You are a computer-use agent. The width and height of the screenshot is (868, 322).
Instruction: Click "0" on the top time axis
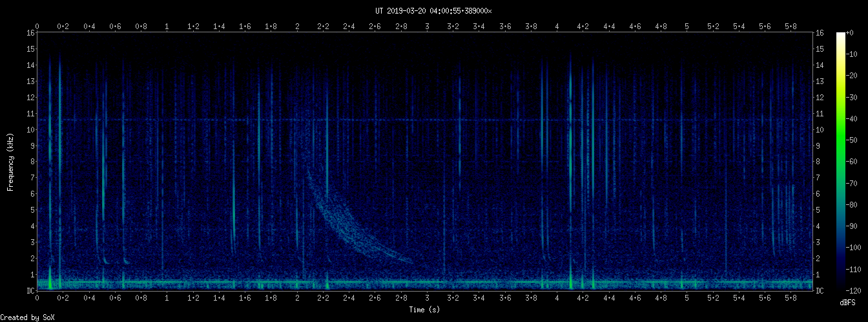pos(37,27)
